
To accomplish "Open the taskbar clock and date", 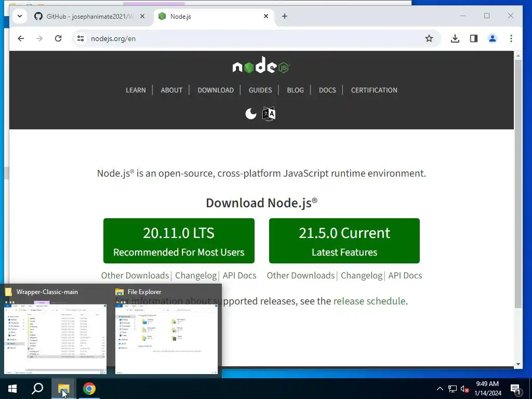I will click(487, 389).
